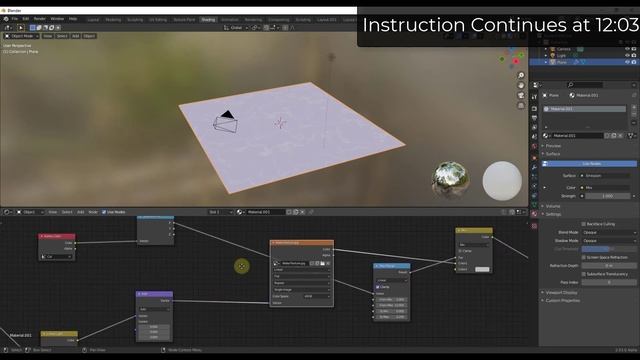
Task: Click the Use Nodes button in properties
Action: pos(589,164)
